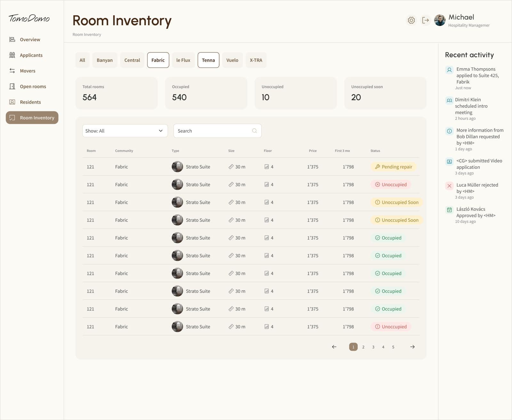512x420 pixels.
Task: Open Emma Thompsons applied to Suite 425 activity
Action: [x=475, y=78]
